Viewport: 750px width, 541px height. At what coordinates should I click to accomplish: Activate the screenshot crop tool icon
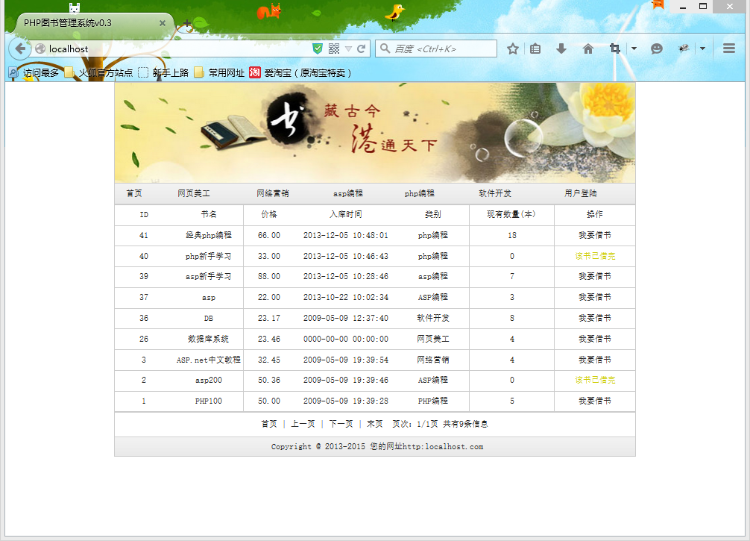[615, 48]
